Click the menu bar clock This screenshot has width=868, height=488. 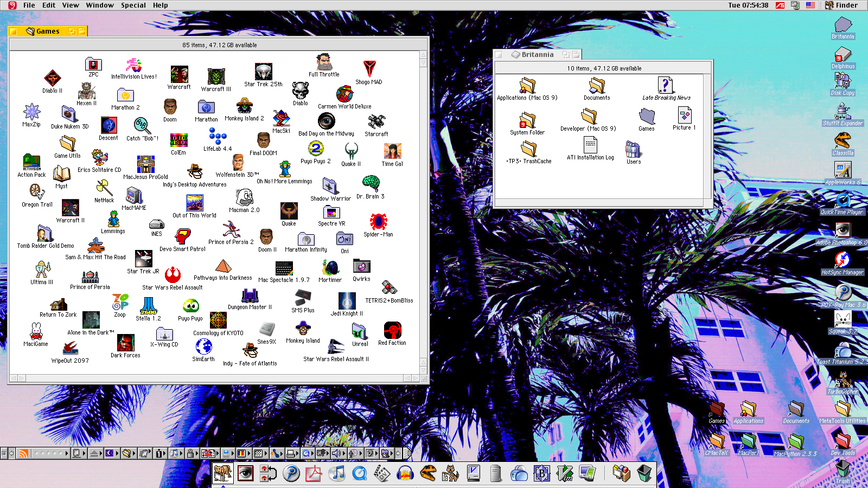click(x=748, y=5)
